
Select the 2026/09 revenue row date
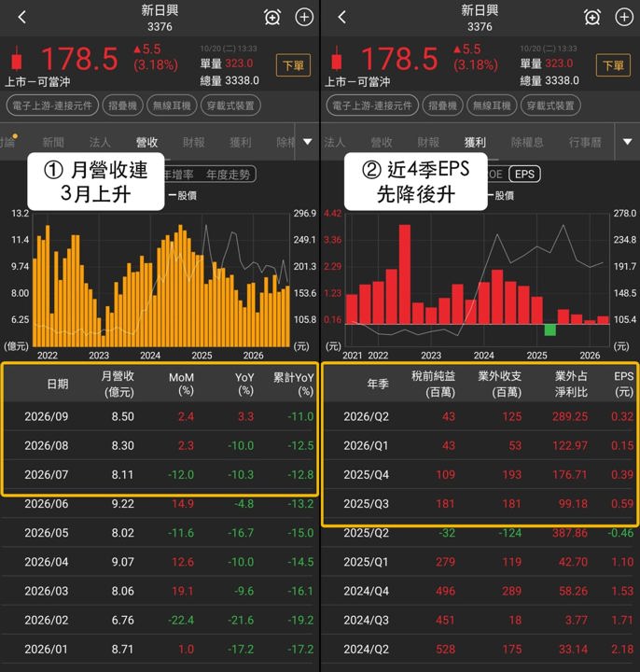pos(47,416)
